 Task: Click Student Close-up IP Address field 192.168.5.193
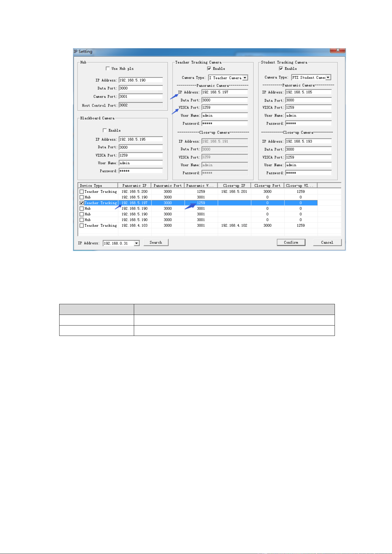pyautogui.click(x=309, y=141)
